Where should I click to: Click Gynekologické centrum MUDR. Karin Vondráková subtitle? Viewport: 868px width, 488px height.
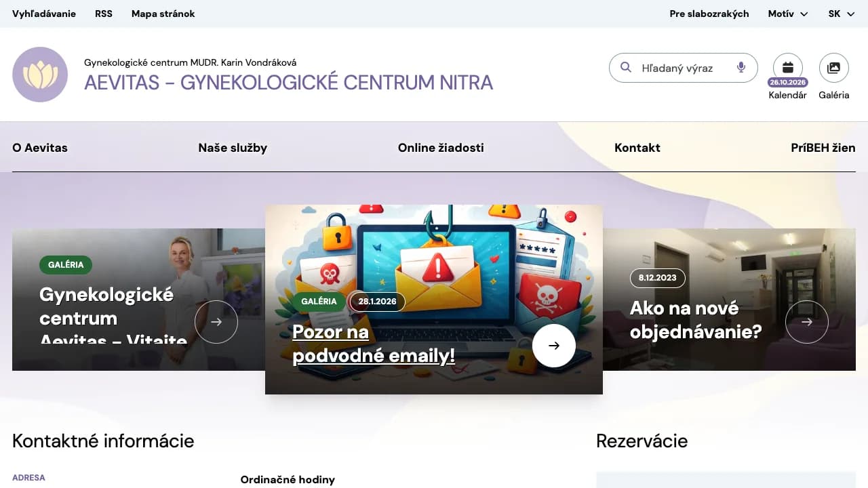coord(190,62)
